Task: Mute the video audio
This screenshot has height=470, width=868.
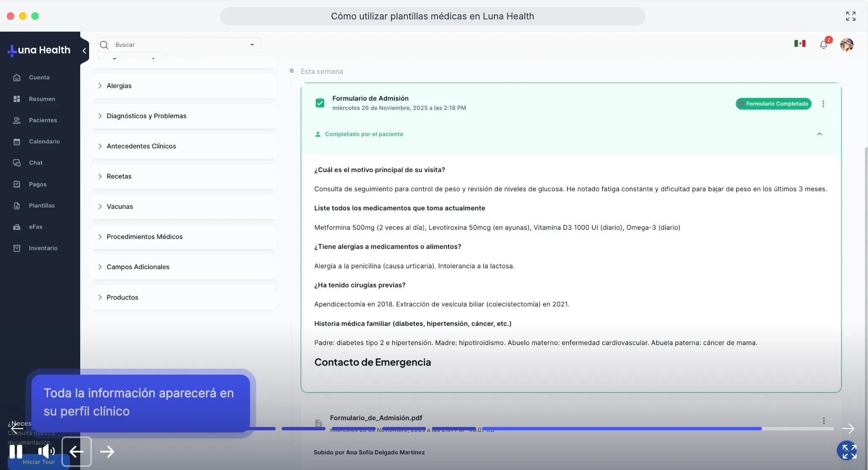Action: click(x=46, y=451)
